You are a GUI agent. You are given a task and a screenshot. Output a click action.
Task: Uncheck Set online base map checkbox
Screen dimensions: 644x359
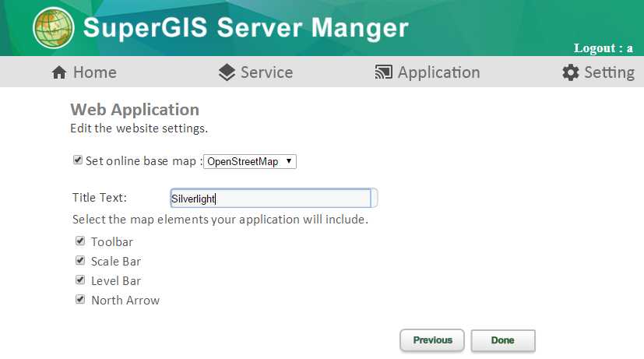click(78, 160)
